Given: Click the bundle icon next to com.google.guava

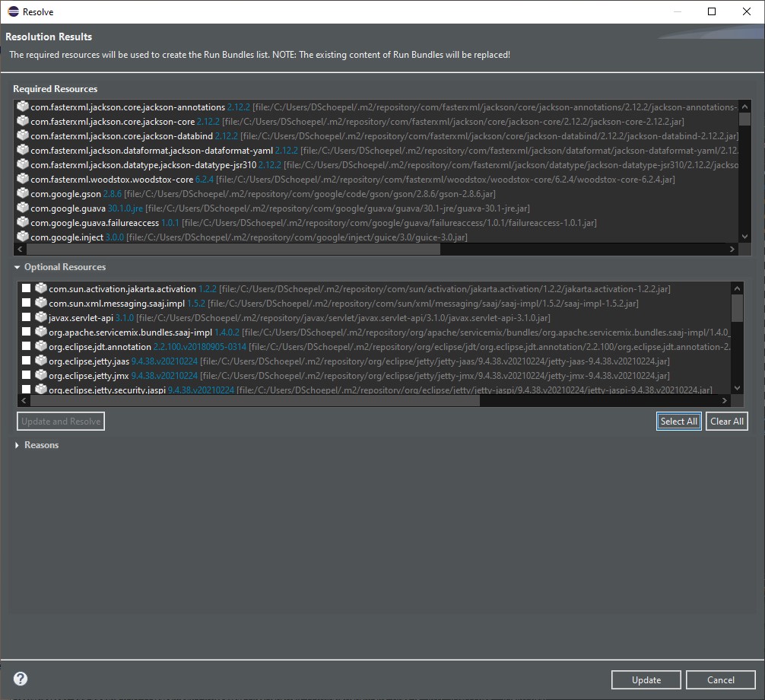Looking at the screenshot, I should pyautogui.click(x=21, y=208).
